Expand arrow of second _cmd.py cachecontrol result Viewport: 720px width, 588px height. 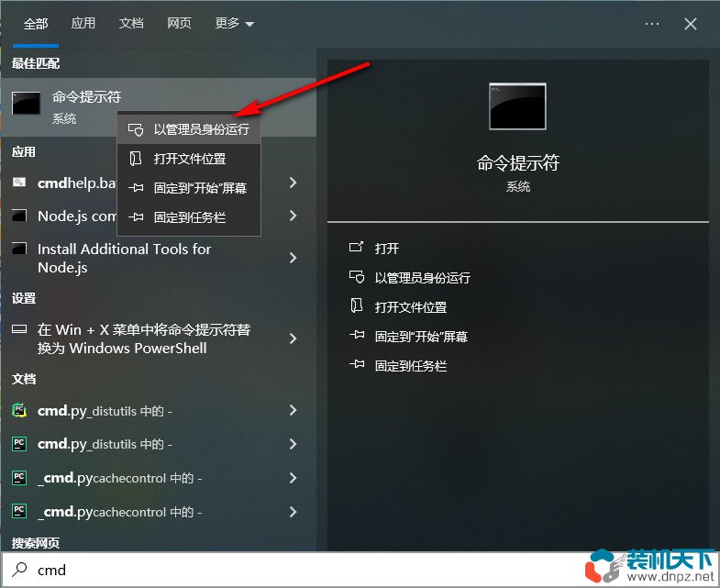pos(293,512)
